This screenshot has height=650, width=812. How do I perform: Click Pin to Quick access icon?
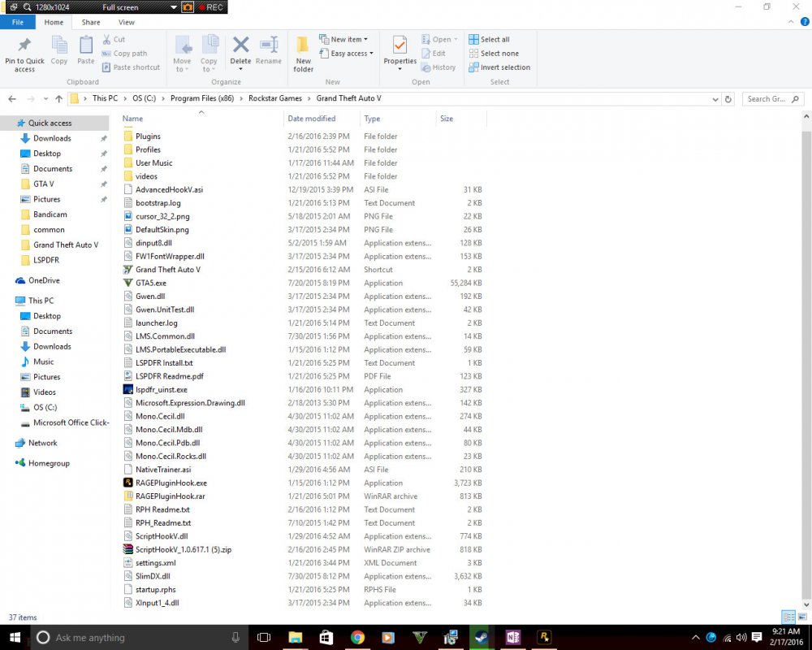[x=24, y=45]
